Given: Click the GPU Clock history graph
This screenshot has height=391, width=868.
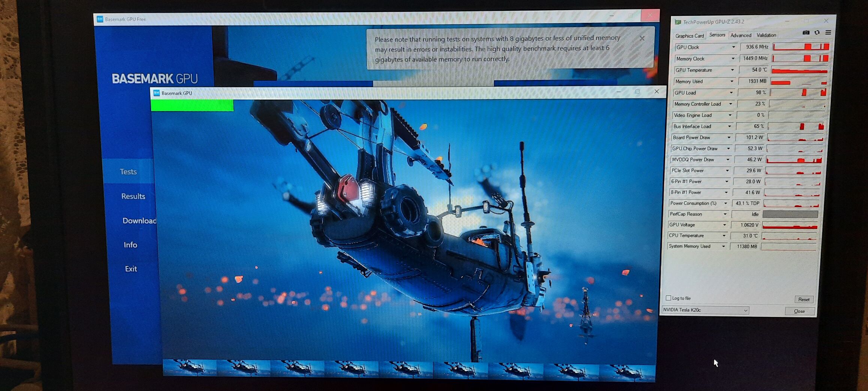Looking at the screenshot, I should (801, 47).
